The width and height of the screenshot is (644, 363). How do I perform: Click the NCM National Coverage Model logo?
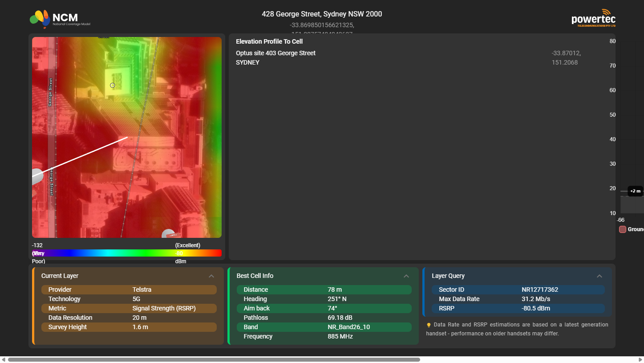pos(60,19)
